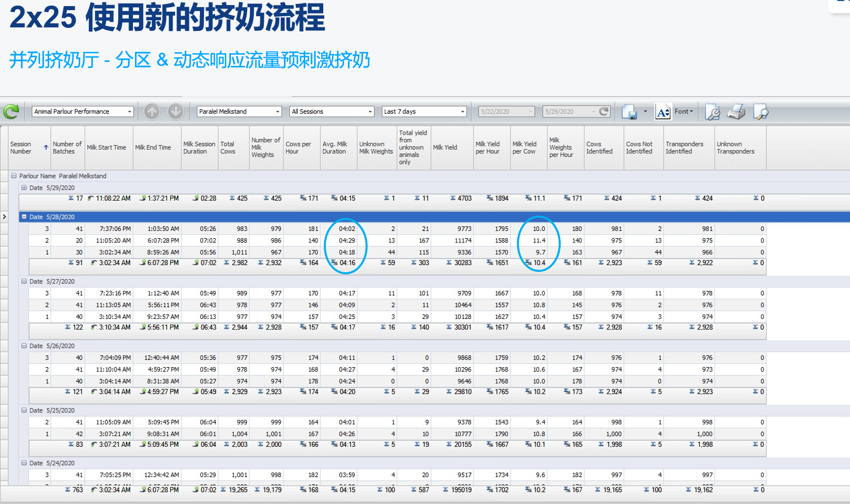Click the refresh icon beside the 5/29/2020 date
The image size is (850, 504).
pos(604,111)
